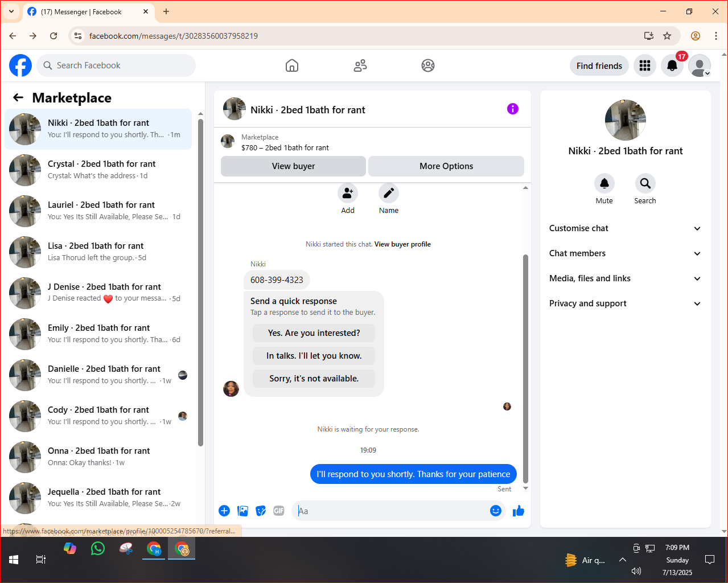Open the Home feed icon

coord(292,65)
